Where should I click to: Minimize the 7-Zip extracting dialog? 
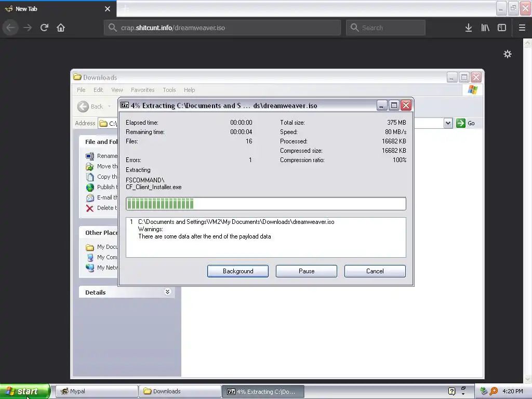click(x=382, y=105)
